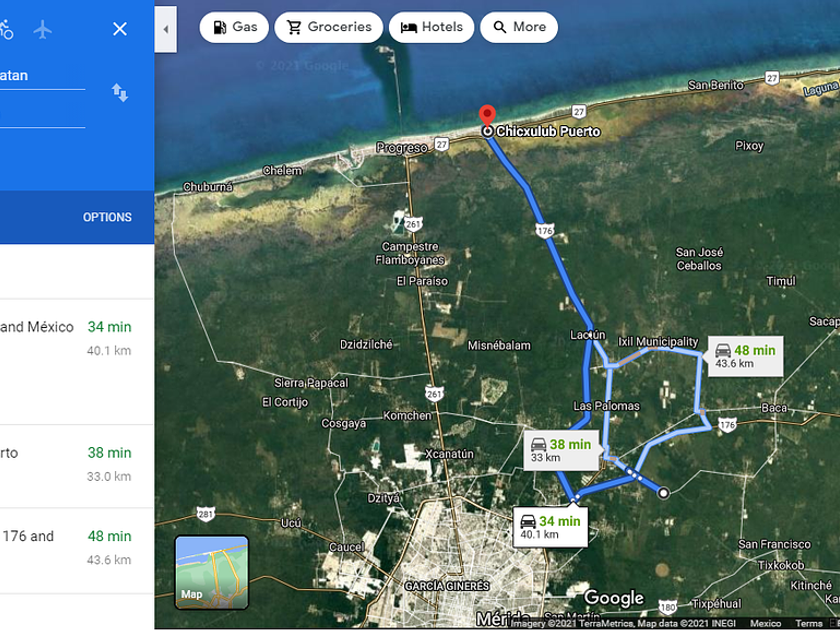Click the 38 min route callout on map
The width and height of the screenshot is (840, 630).
click(x=561, y=450)
